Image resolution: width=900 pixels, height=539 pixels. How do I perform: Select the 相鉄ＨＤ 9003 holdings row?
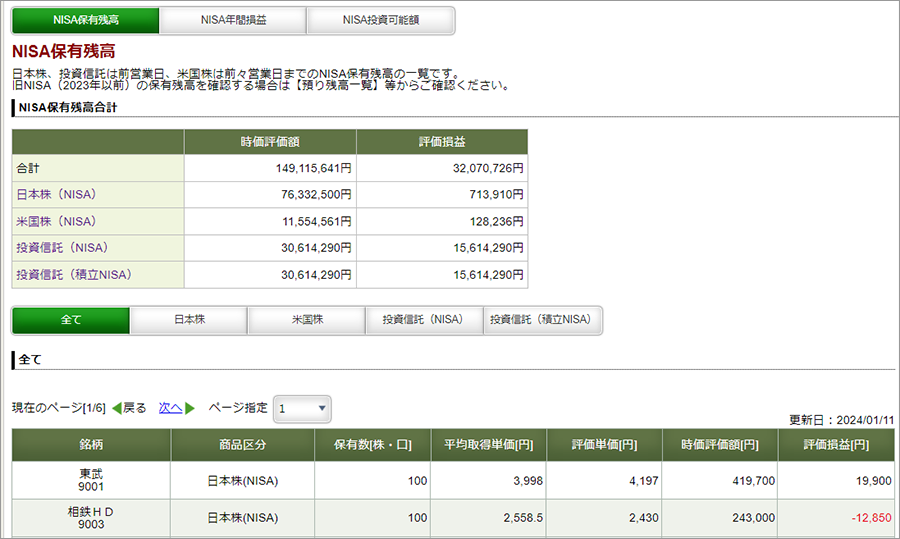(453, 518)
